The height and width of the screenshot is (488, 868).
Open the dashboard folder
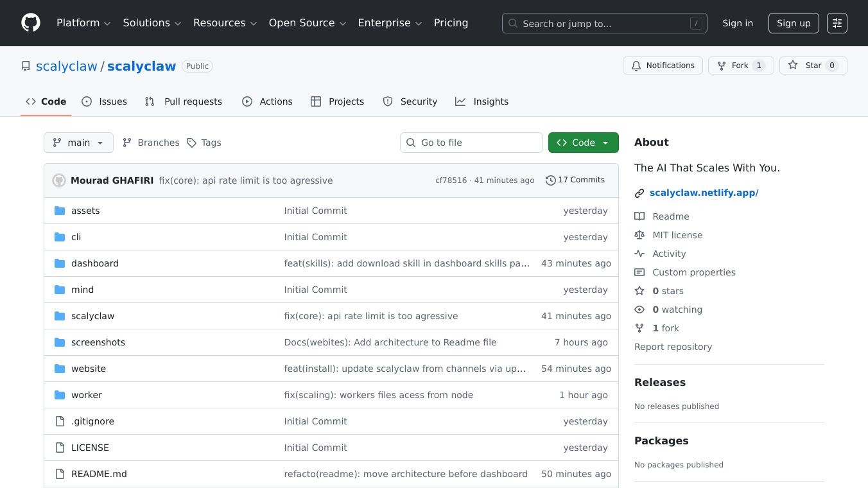point(95,263)
